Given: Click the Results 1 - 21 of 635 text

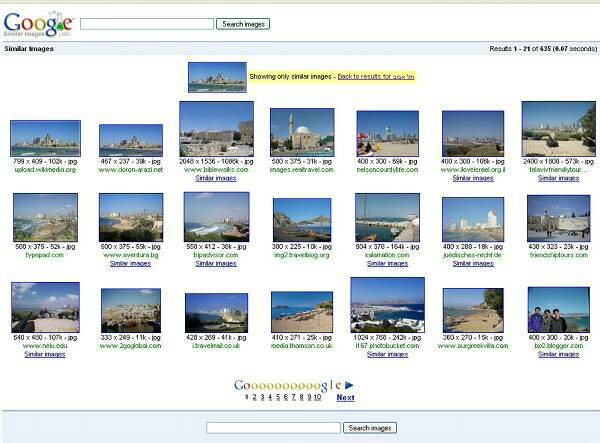Looking at the screenshot, I should click(543, 49).
